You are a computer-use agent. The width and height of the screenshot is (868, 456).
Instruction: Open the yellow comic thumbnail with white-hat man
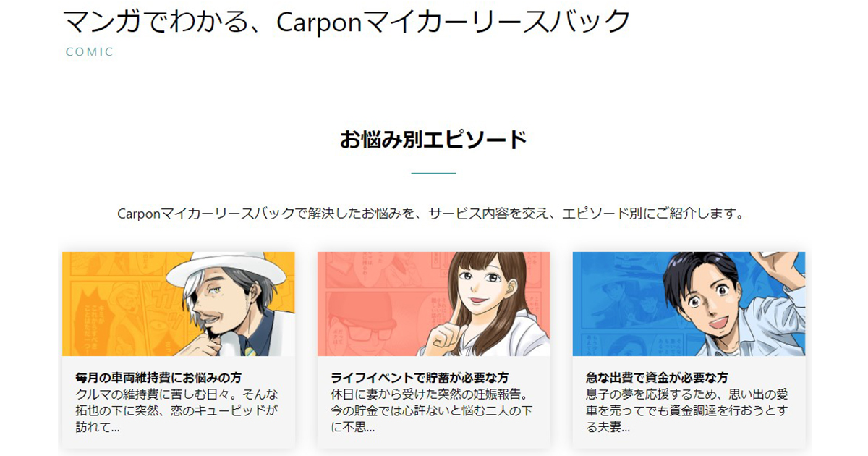point(179,304)
